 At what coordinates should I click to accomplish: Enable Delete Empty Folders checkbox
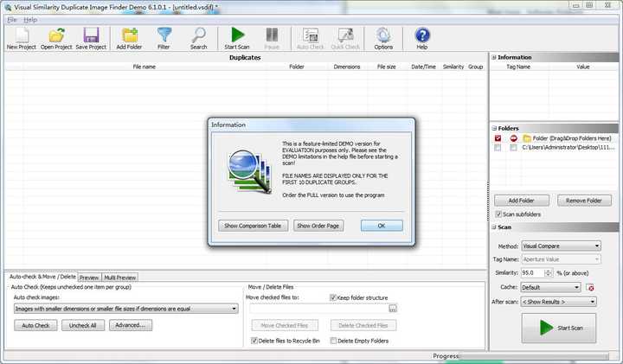coord(333,341)
